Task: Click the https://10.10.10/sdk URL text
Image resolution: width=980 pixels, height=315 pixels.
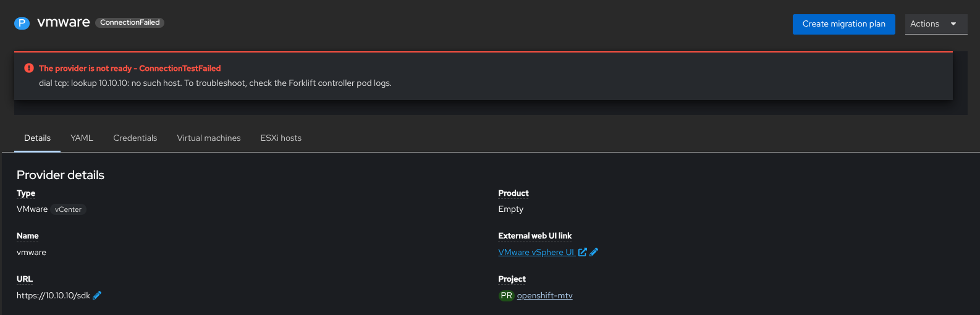Action: pos(53,295)
